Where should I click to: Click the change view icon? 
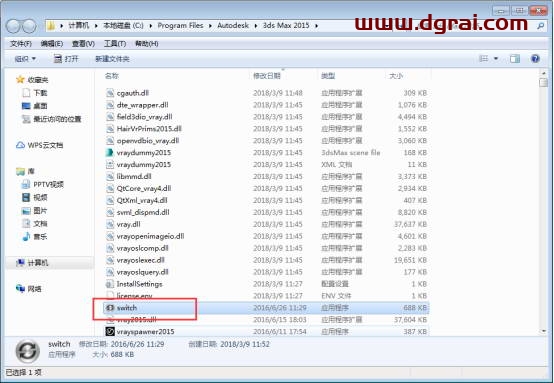[x=483, y=59]
